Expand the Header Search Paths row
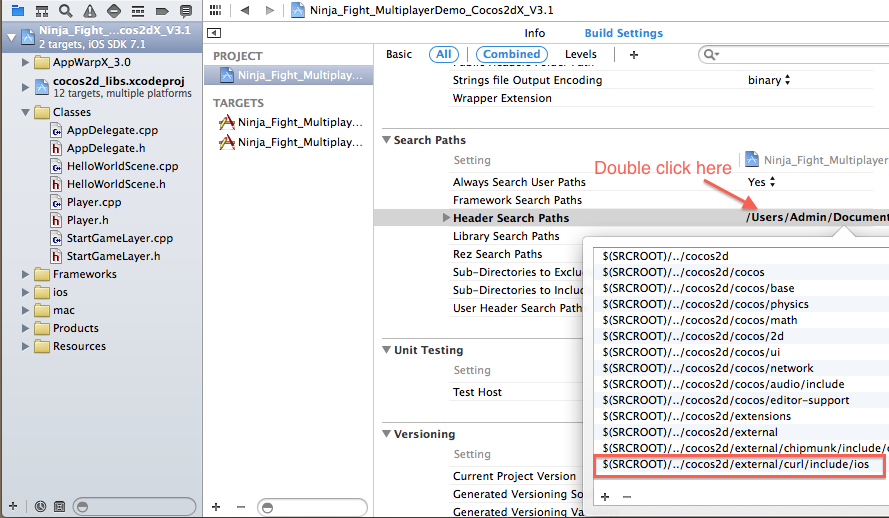889x518 pixels. [x=446, y=218]
